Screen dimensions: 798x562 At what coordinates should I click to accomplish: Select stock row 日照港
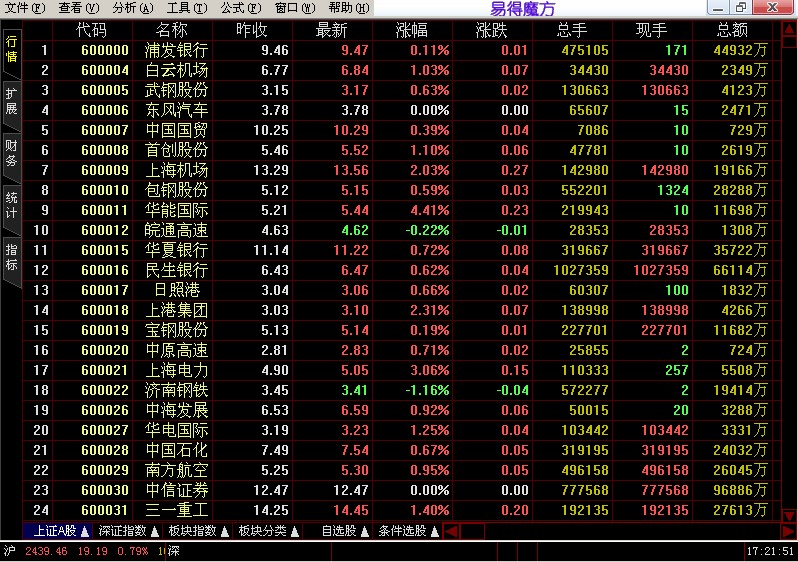pos(401,290)
